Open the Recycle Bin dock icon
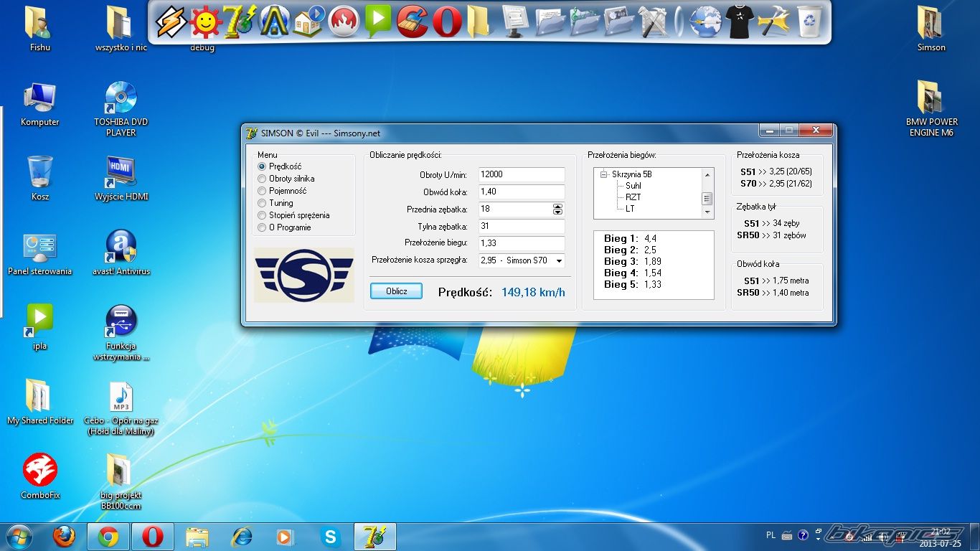The image size is (980, 551). 810,22
